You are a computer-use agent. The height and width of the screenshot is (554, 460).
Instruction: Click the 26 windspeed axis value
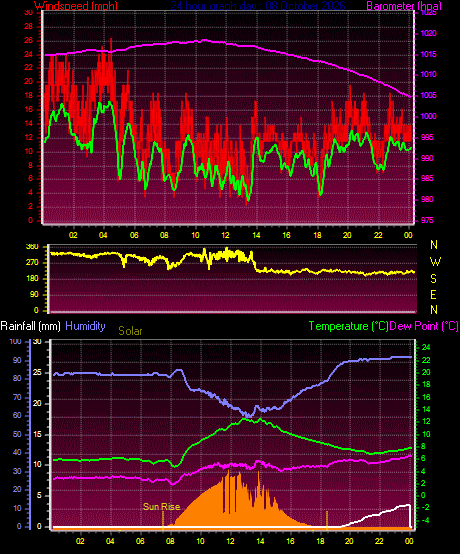coord(29,41)
